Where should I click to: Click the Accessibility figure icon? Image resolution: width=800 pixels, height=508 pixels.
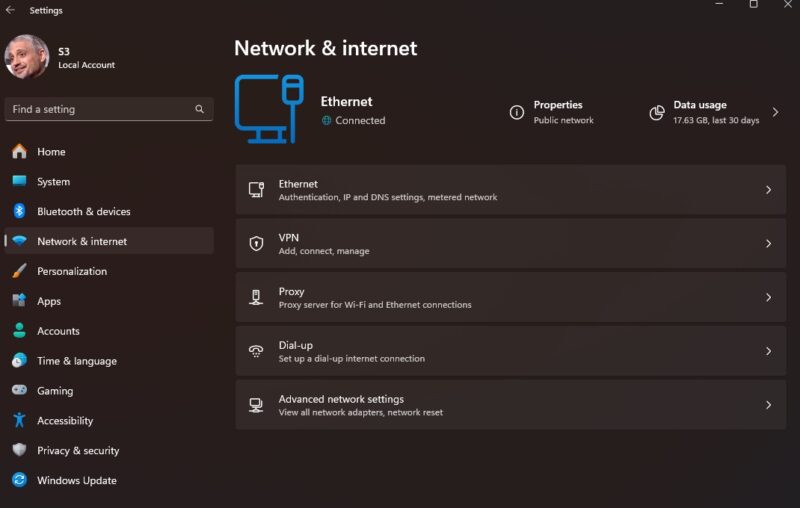coord(19,421)
